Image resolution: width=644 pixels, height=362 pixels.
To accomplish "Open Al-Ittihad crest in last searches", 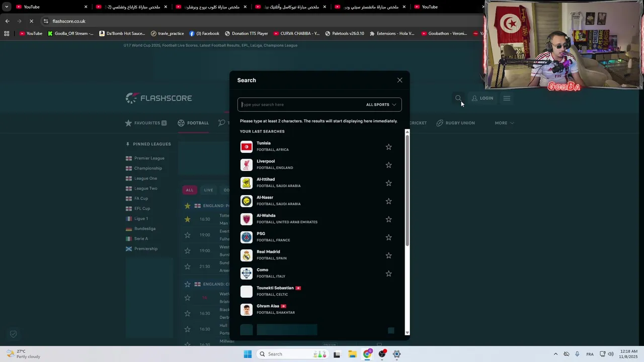I will pyautogui.click(x=247, y=183).
